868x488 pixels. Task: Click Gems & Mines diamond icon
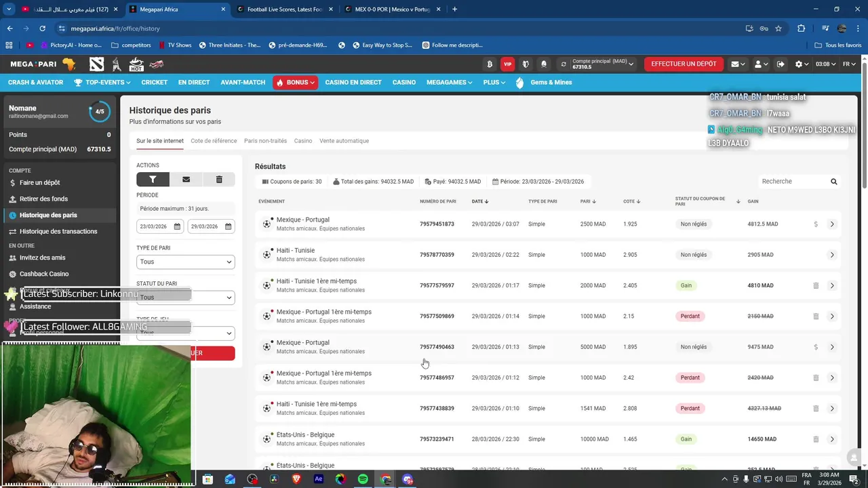[x=520, y=83]
